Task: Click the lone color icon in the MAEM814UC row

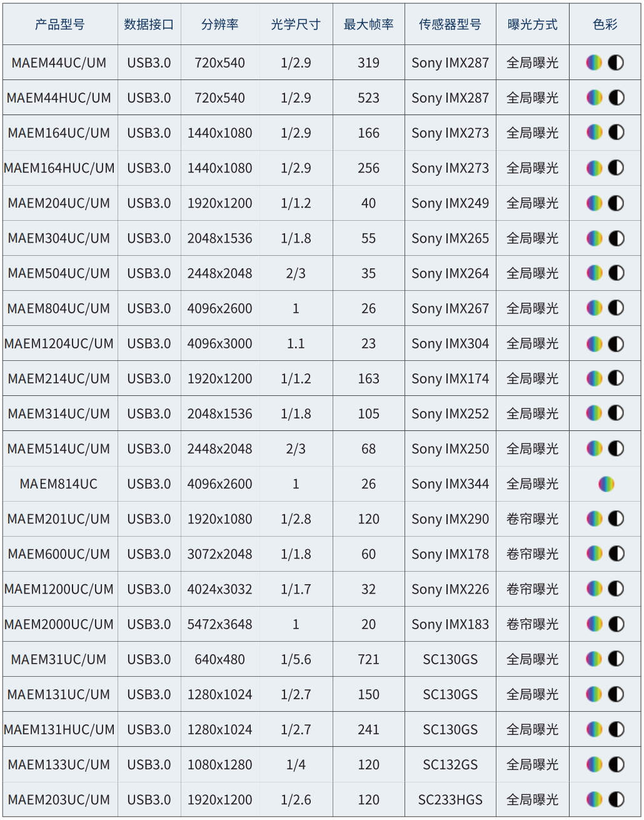Action: 606,484
